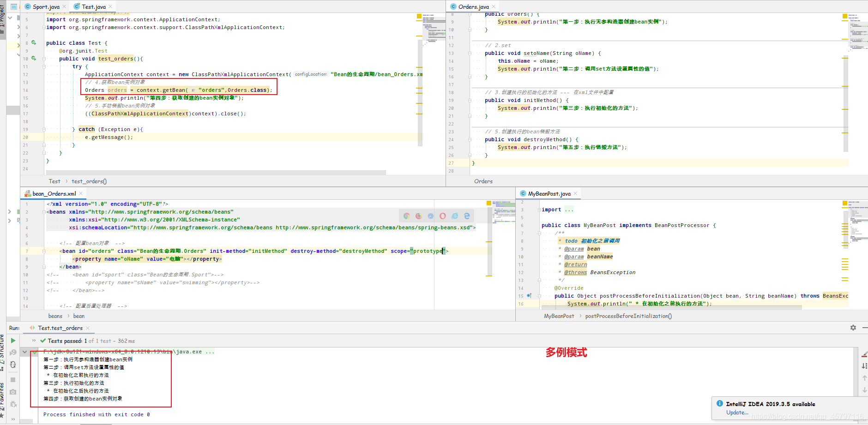This screenshot has height=425, width=868.
Task: Open in Internet Explorer browser icon
Action: tap(455, 216)
